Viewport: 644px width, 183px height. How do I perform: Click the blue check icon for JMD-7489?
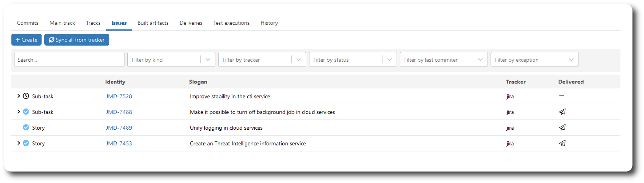pos(26,127)
